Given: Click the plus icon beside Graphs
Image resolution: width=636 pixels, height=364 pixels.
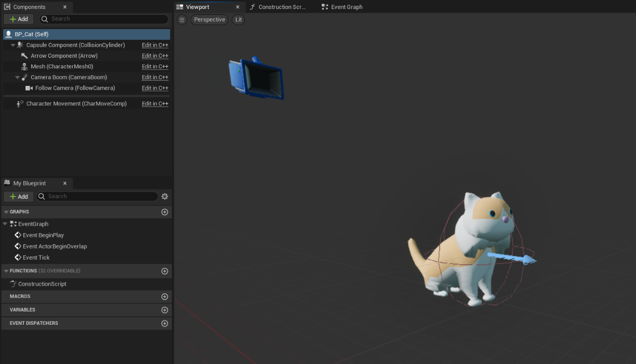Looking at the screenshot, I should click(165, 212).
